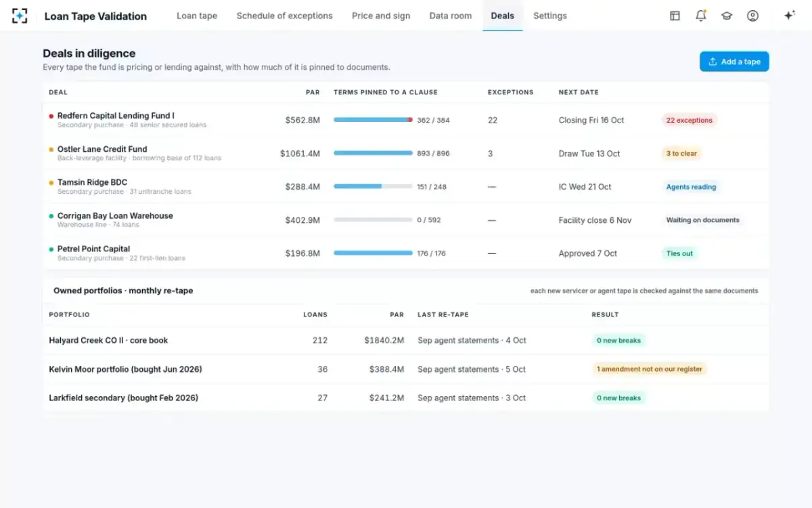812x508 pixels.
Task: Click the Owned portfolios monthly re-tape heading
Action: coord(123,291)
